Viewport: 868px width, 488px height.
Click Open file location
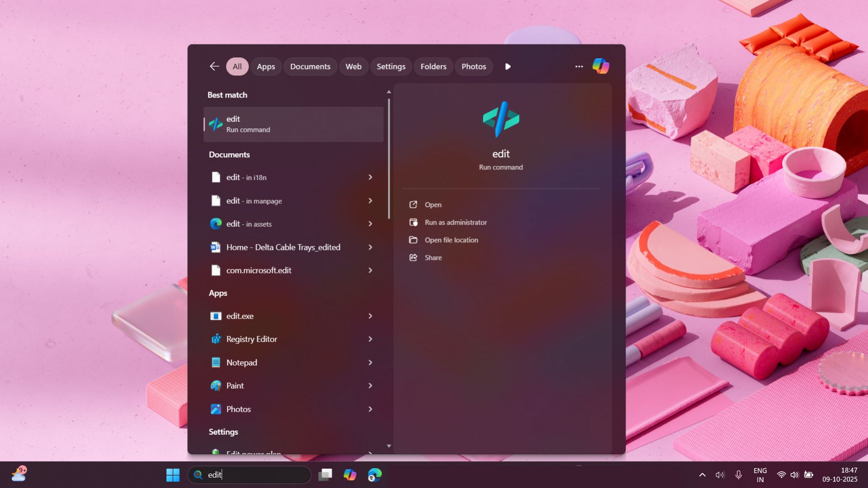tap(451, 240)
